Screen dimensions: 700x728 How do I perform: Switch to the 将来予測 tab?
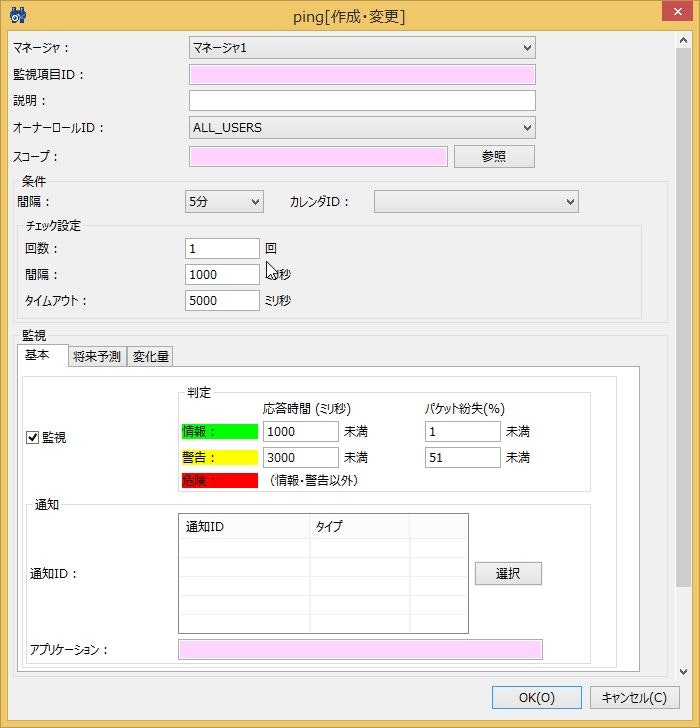click(x=97, y=357)
